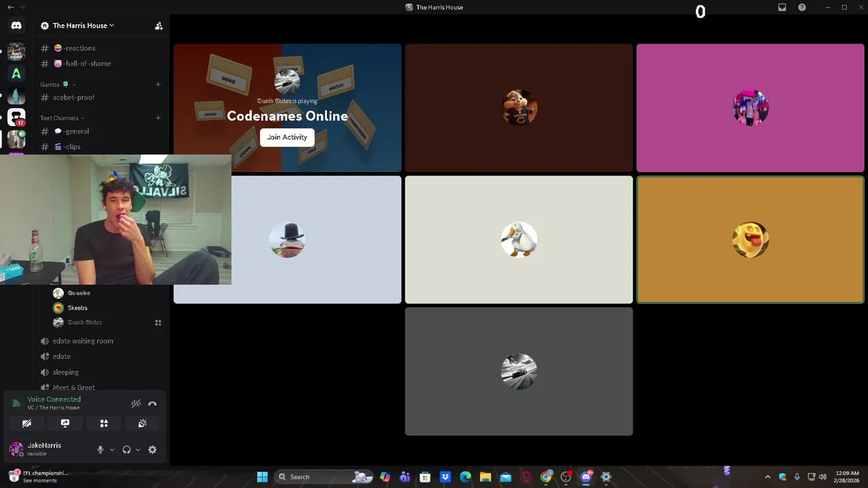Open Microsoft Teams on the taskbar
The width and height of the screenshot is (868, 488).
[405, 477]
